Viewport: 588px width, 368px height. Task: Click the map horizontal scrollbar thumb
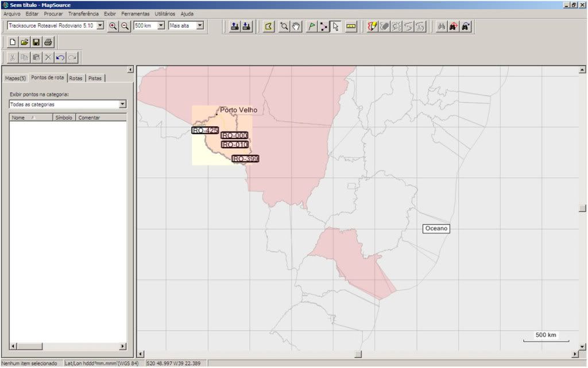358,354
